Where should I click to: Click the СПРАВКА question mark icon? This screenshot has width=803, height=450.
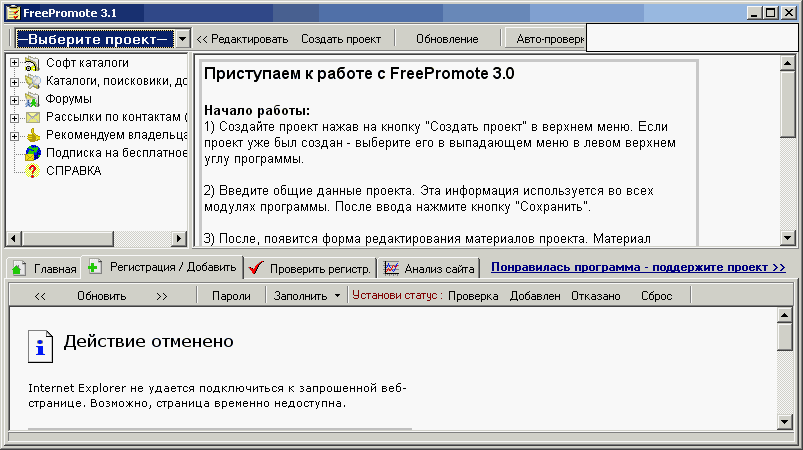(x=32, y=171)
